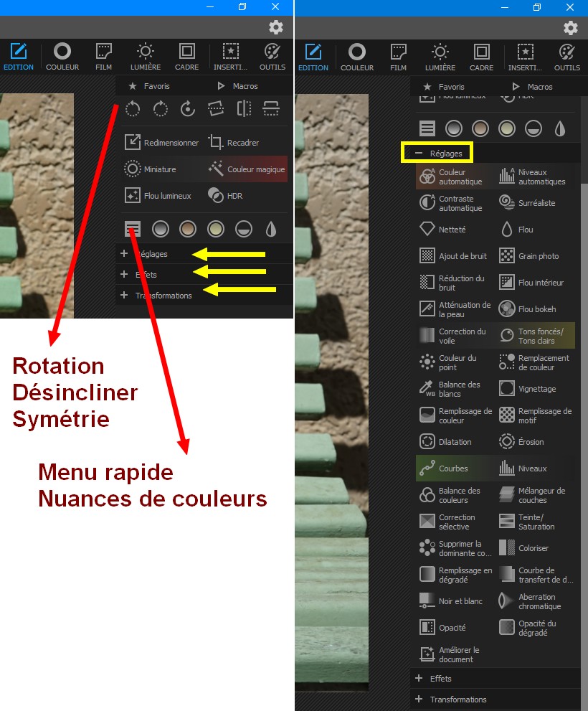The width and height of the screenshot is (588, 711).
Task: Click Couleur magique button in left window
Action: [x=247, y=169]
